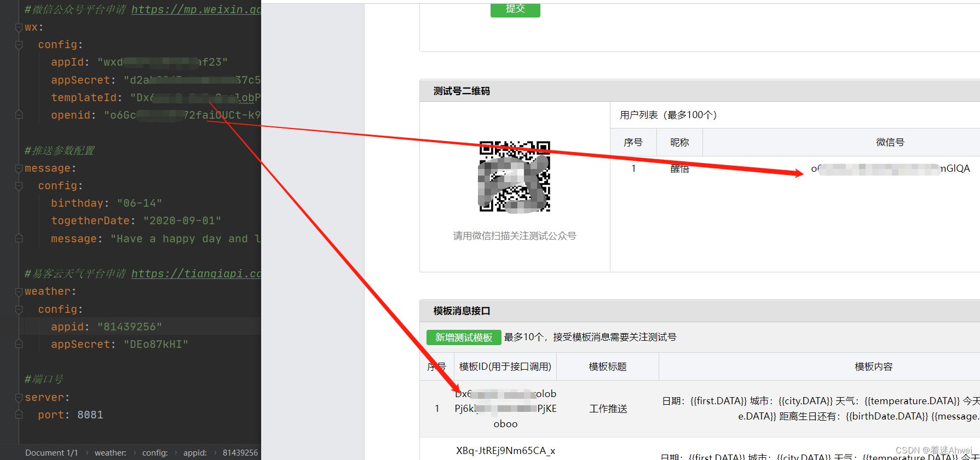Click template ID starting with Dx6
The height and width of the screenshot is (460, 980).
click(x=505, y=409)
